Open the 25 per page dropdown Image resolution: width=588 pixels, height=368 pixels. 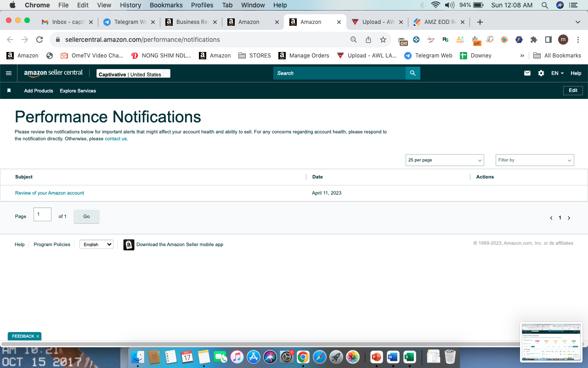tap(445, 160)
